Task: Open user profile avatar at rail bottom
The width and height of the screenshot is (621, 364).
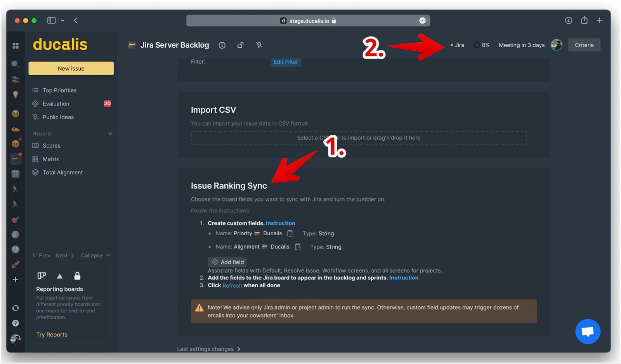Action: click(x=16, y=340)
